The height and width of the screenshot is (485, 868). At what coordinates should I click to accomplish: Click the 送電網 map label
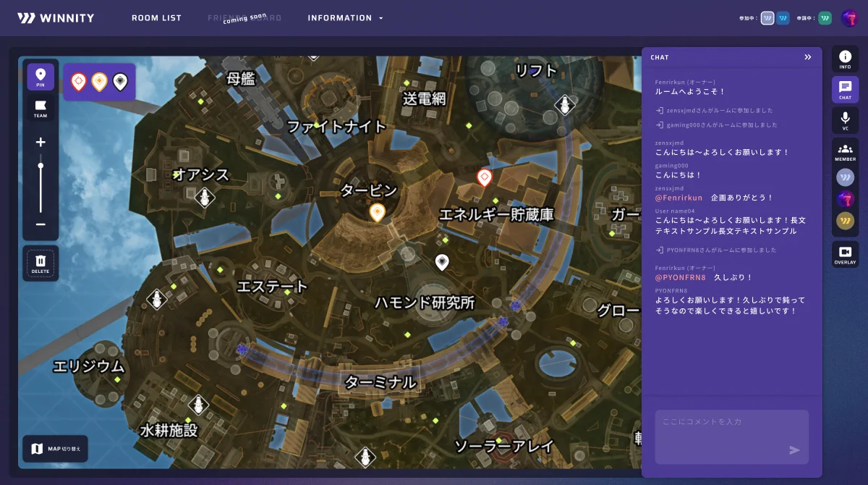tap(425, 98)
